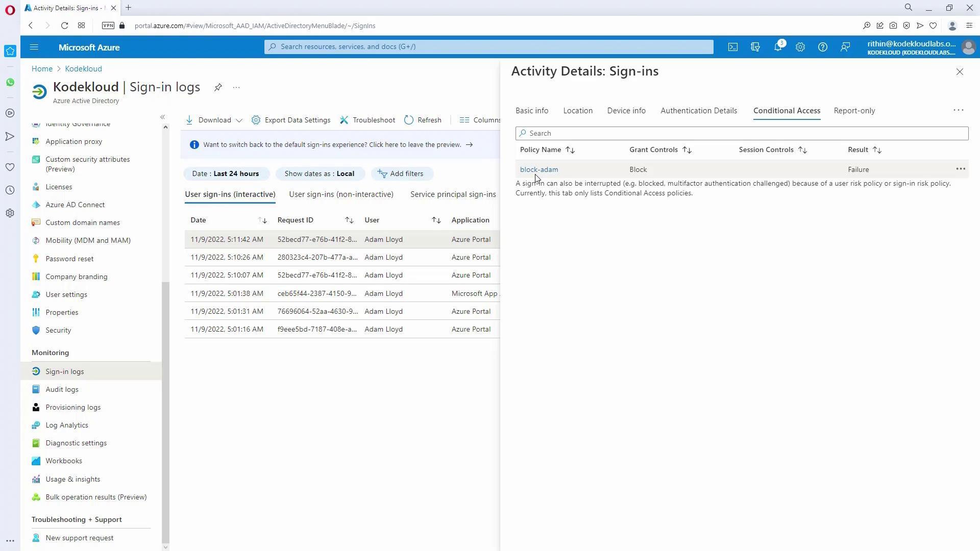The image size is (980, 551).
Task: Open Azure Cloud Shell icon
Action: (732, 47)
